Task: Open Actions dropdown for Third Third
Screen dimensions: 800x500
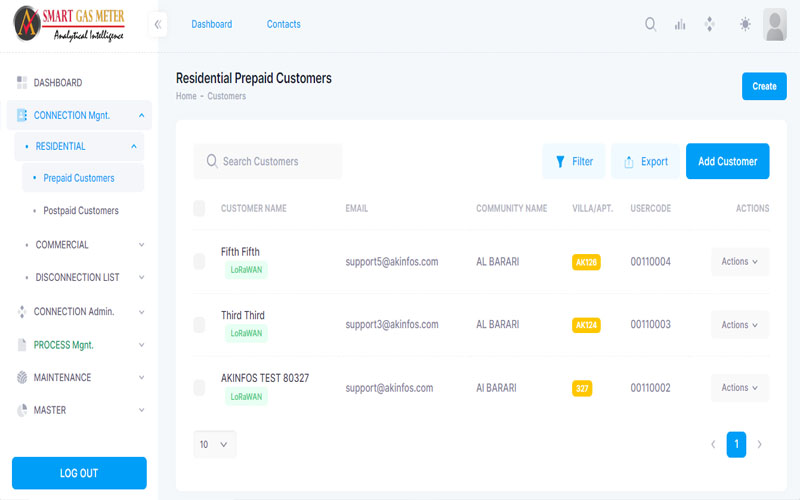Action: coord(740,325)
